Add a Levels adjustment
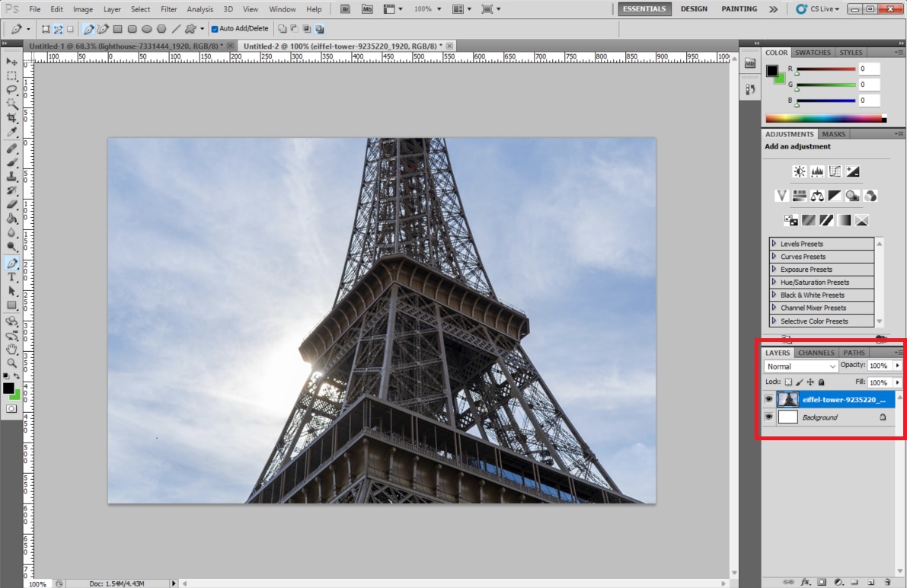 pos(817,171)
